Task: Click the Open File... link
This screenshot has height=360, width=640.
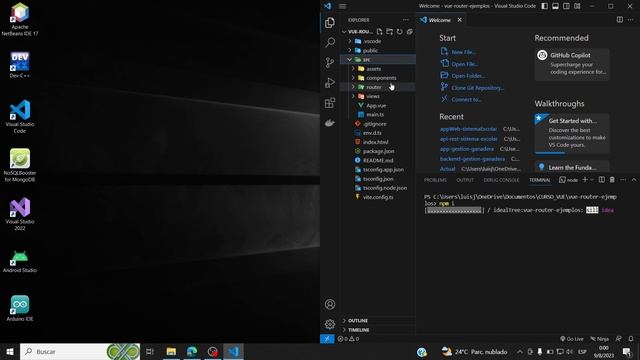Action: (x=464, y=64)
